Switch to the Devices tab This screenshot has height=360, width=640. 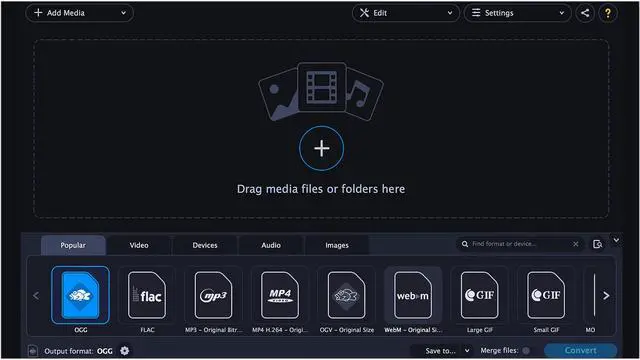click(205, 245)
